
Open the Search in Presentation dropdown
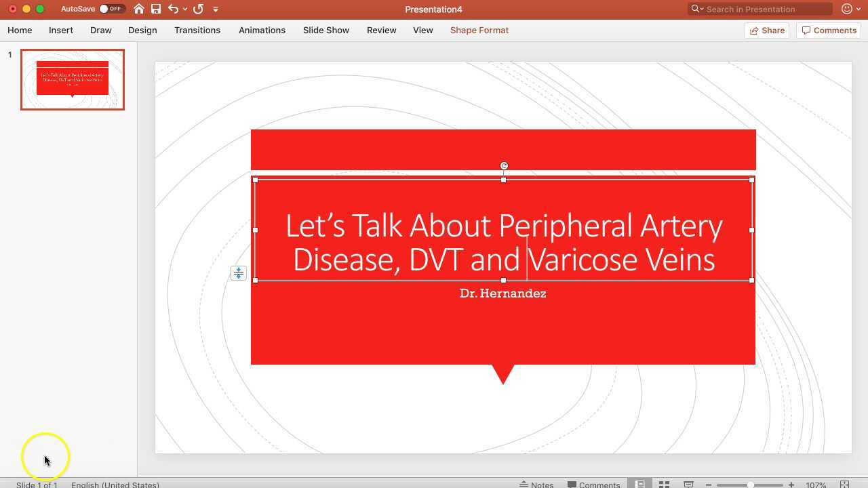702,9
